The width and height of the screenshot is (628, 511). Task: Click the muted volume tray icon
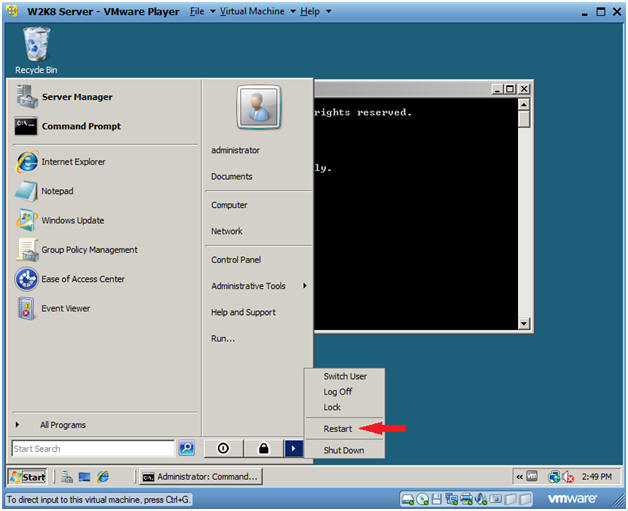coord(568,477)
